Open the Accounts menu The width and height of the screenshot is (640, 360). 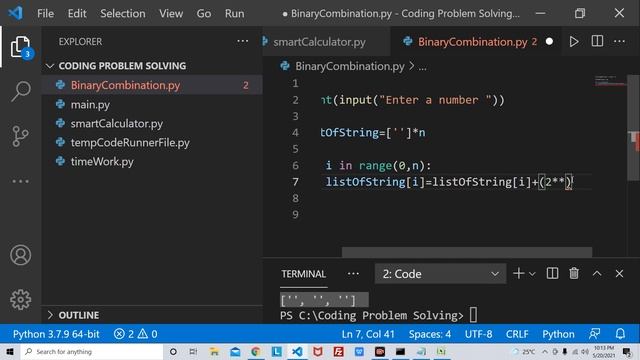pos(20,255)
